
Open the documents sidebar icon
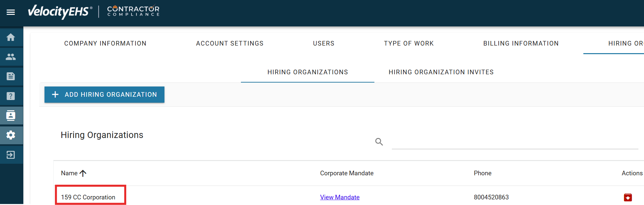coord(11,76)
